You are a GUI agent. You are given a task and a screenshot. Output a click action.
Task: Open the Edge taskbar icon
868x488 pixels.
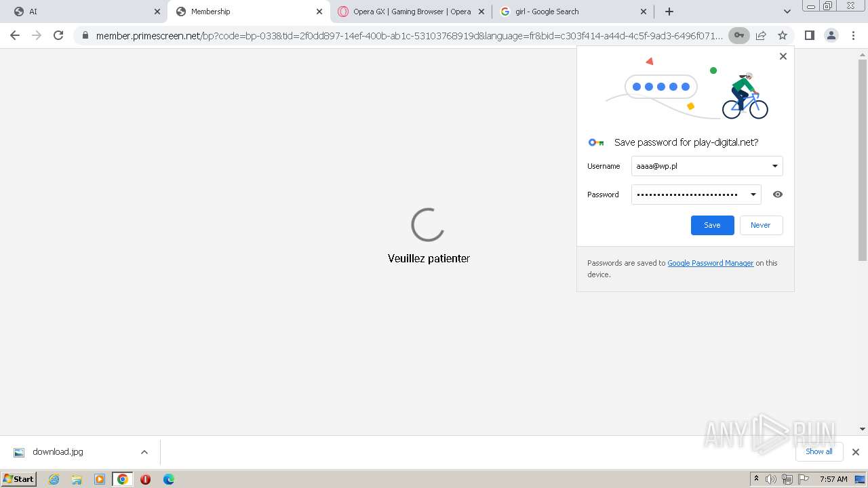tap(168, 479)
